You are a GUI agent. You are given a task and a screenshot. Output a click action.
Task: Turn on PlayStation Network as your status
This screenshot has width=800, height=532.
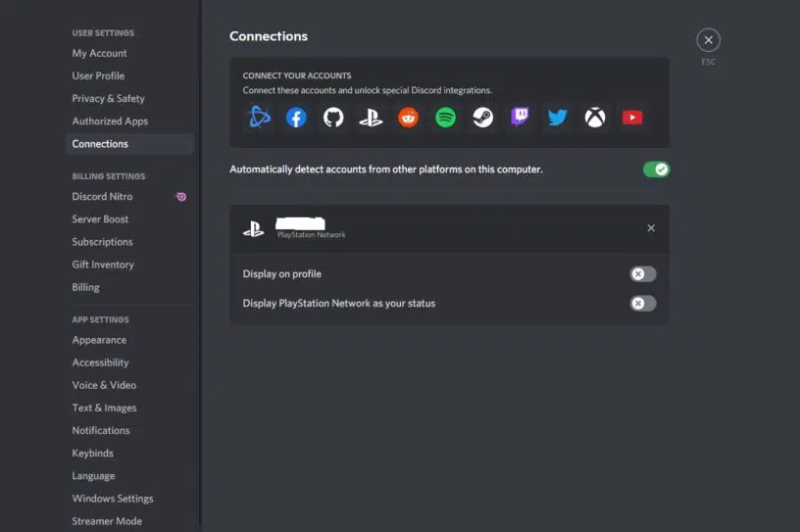[x=643, y=304]
